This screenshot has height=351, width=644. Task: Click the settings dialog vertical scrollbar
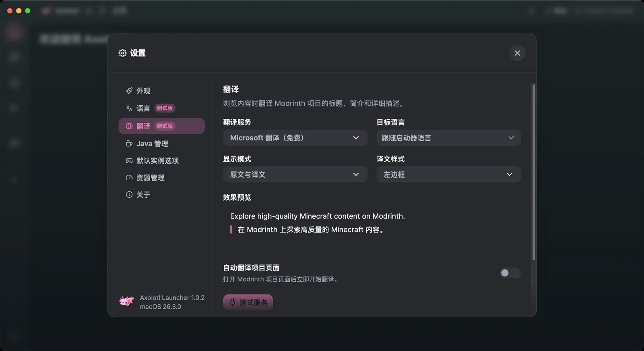[534, 172]
